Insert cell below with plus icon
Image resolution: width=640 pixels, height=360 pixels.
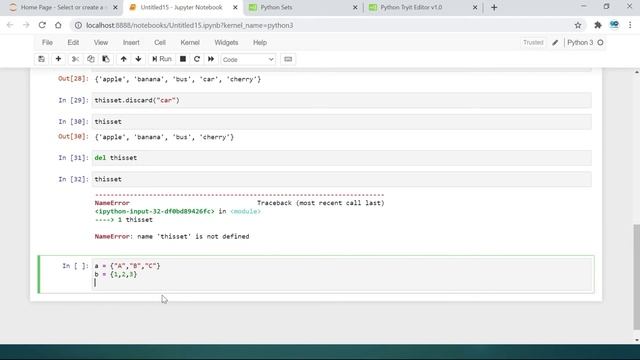[x=58, y=59]
